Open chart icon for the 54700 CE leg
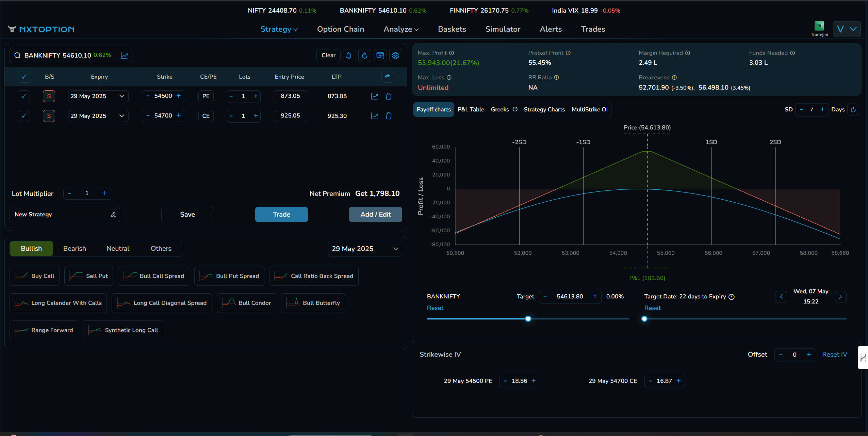The width and height of the screenshot is (868, 436). click(x=374, y=116)
